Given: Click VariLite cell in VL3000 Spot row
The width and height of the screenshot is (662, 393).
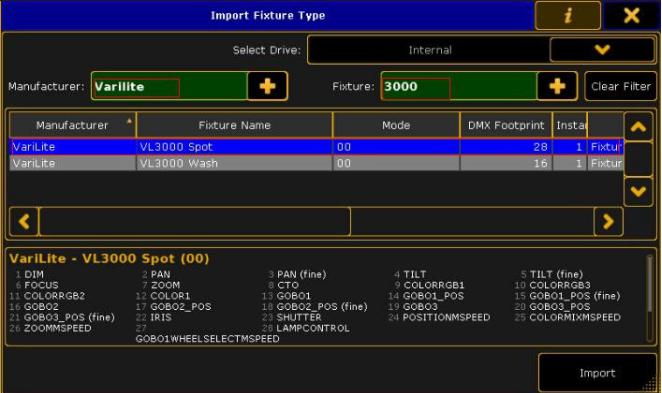Looking at the screenshot, I should click(72, 147).
